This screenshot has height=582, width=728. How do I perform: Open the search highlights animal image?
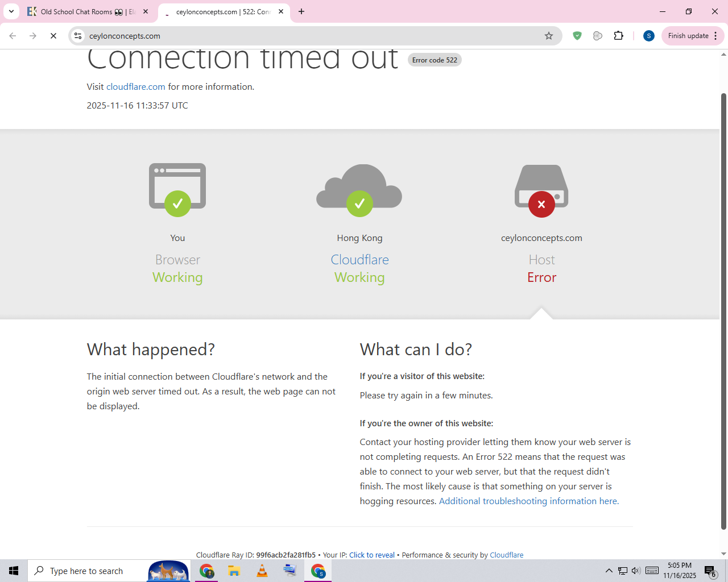click(x=168, y=571)
